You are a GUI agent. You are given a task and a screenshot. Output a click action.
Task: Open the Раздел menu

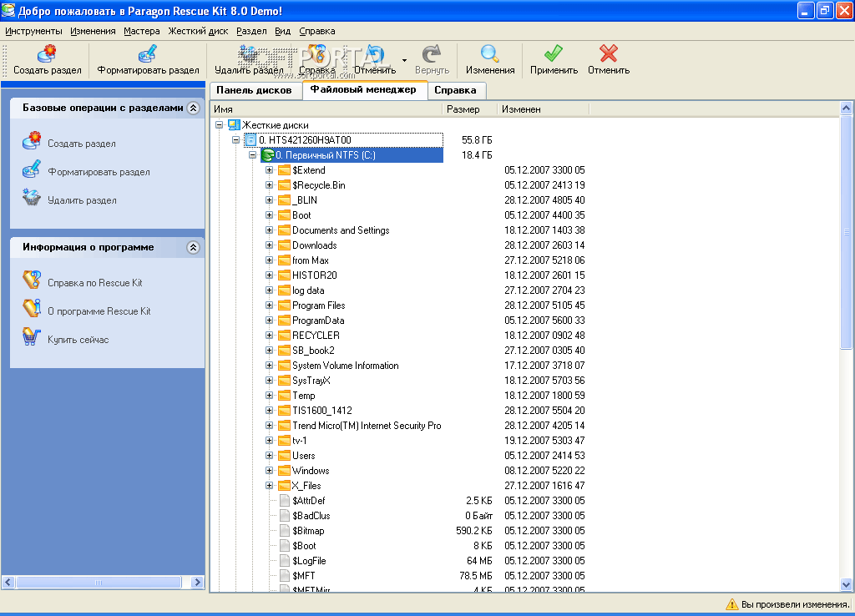pos(251,31)
